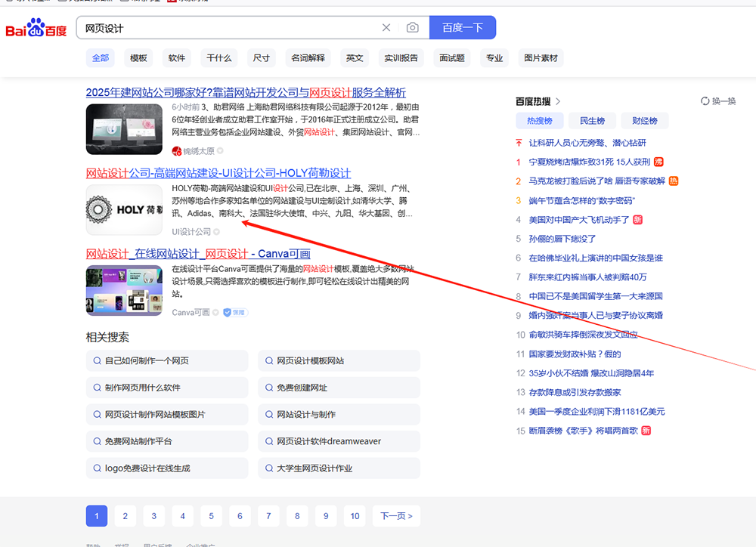This screenshot has width=756, height=547.
Task: Click into the 网页设计 search input field
Action: 227,28
